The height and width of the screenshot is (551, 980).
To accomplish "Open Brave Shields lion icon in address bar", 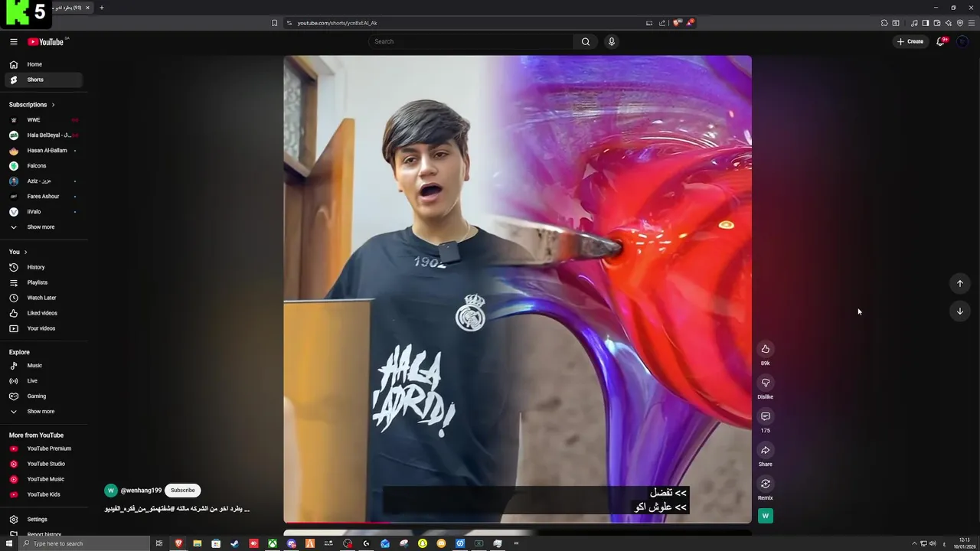I will (x=676, y=23).
